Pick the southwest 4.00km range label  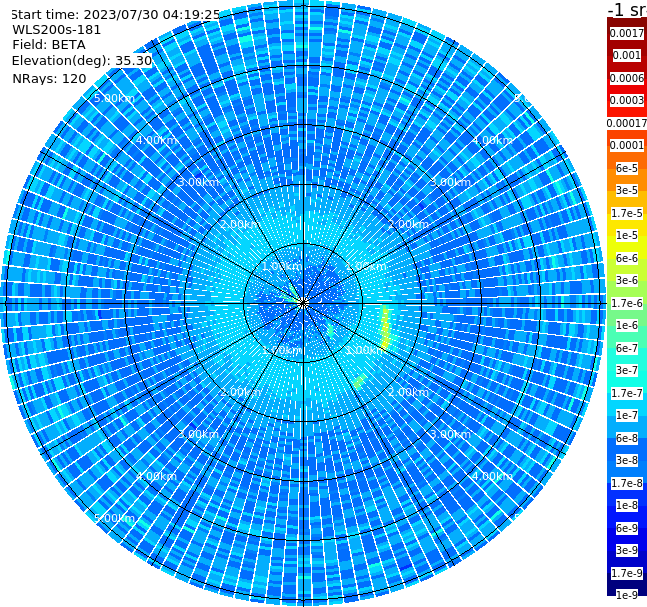coord(156,476)
